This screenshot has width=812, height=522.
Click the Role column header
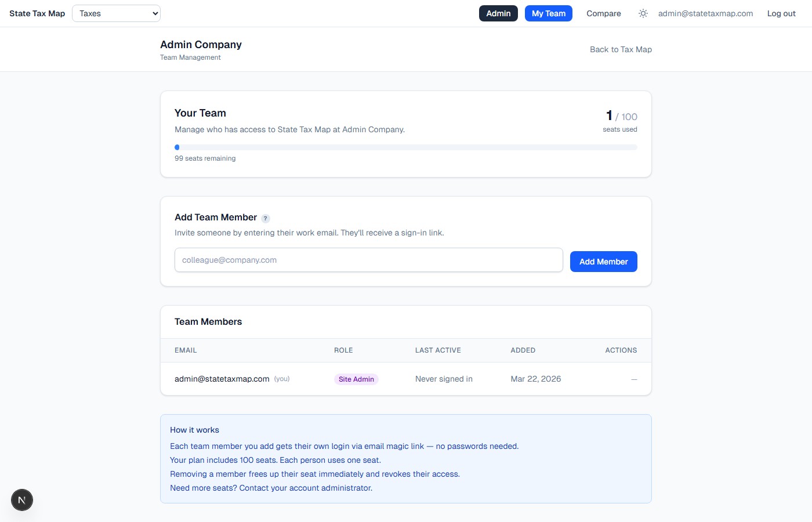click(343, 350)
